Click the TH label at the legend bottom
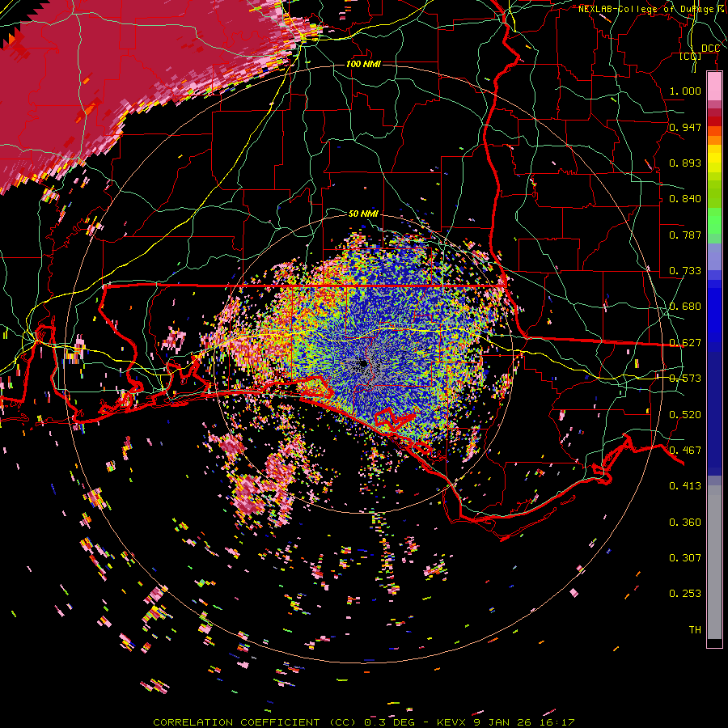 [x=695, y=630]
